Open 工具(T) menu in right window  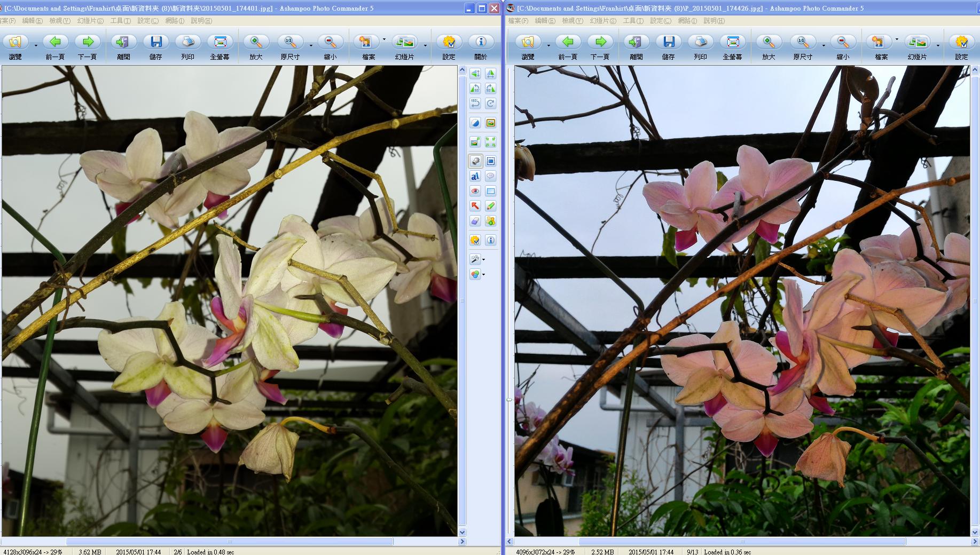click(633, 21)
